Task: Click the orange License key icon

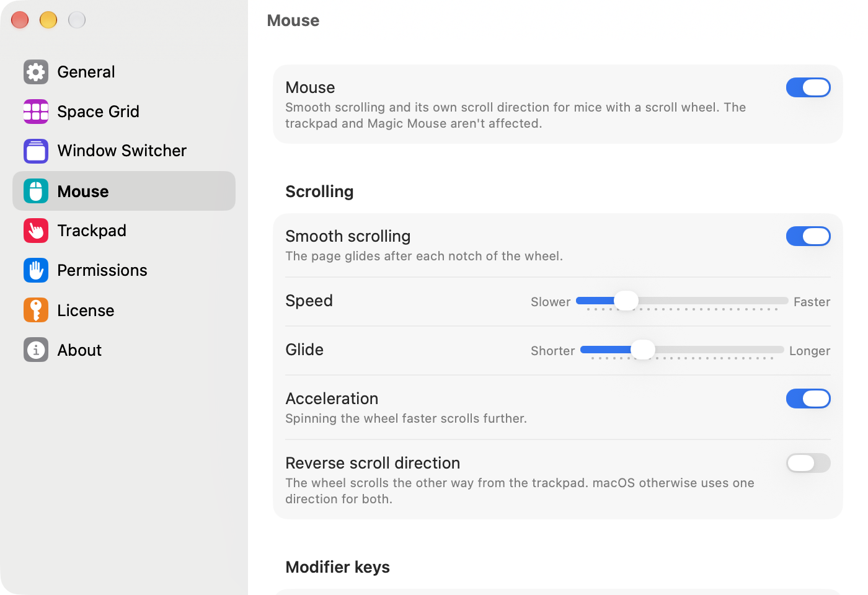Action: click(x=36, y=310)
